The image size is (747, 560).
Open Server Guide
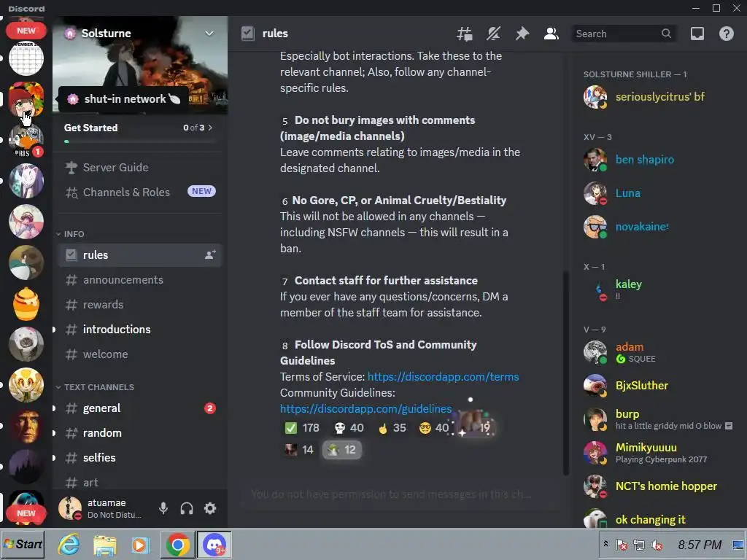(x=139, y=168)
